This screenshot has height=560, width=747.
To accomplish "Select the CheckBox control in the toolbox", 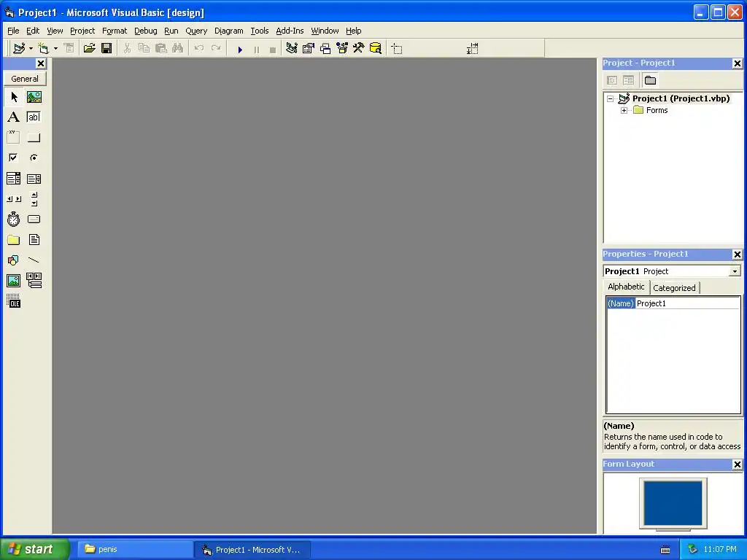I will [13, 157].
